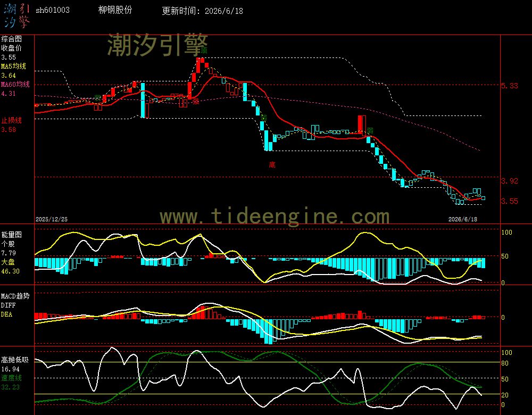Click the 收盘价 label
532x415 pixels.
[x=12, y=48]
